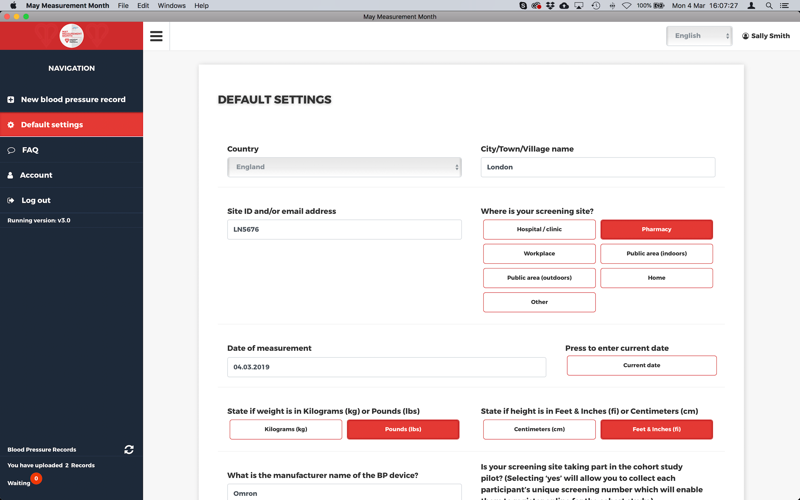800x500 pixels.
Task: Click the speech bubble icon beside FAQ
Action: click(11, 150)
